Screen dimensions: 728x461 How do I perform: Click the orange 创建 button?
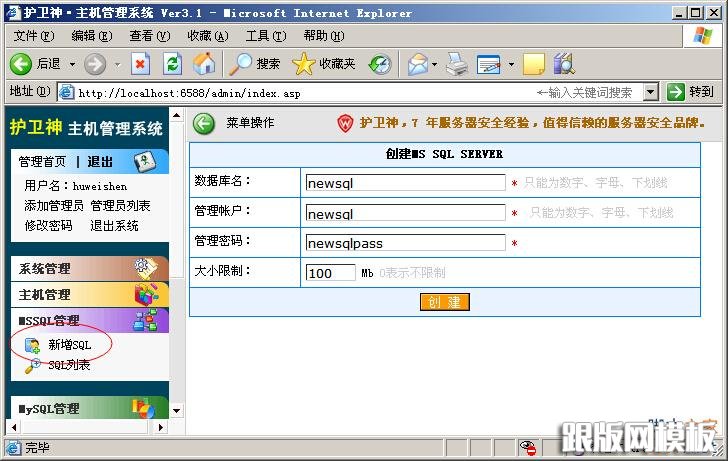tap(444, 302)
